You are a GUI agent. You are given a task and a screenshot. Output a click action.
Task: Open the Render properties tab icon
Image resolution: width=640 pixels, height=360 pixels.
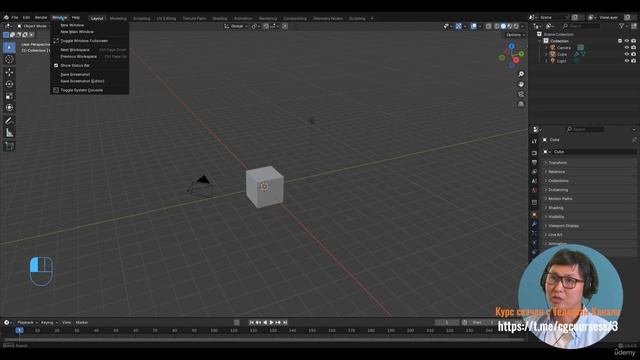[534, 153]
